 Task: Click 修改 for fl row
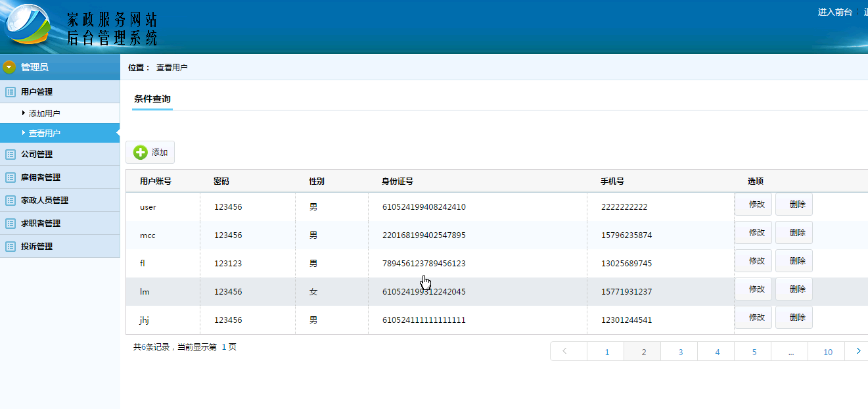754,260
